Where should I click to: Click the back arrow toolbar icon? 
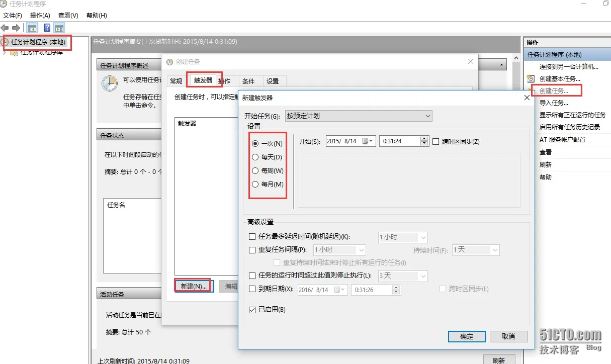click(5, 28)
